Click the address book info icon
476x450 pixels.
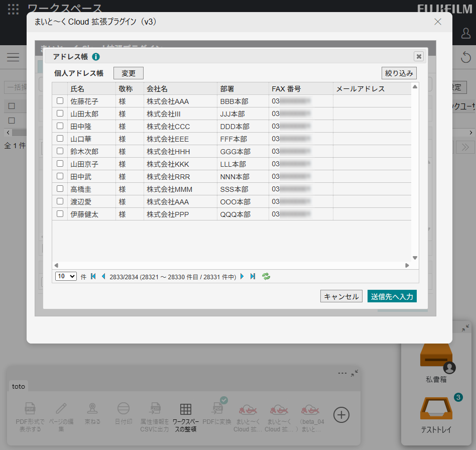[96, 57]
